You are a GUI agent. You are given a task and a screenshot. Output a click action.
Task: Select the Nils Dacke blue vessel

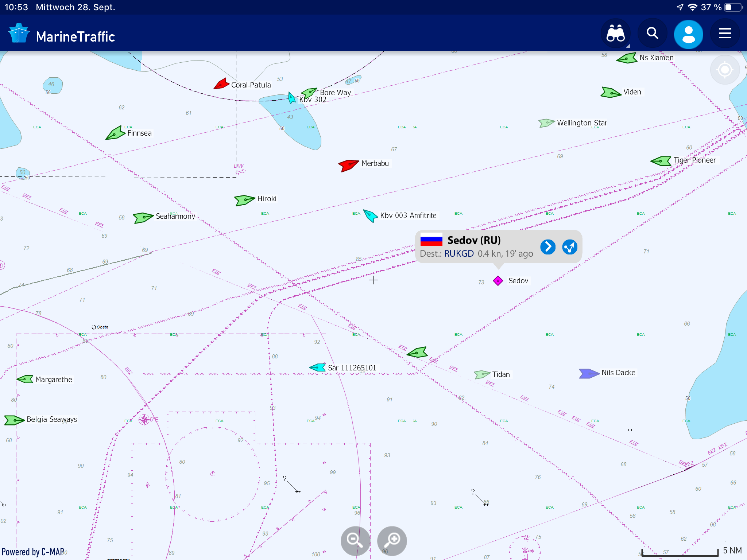tap(589, 374)
